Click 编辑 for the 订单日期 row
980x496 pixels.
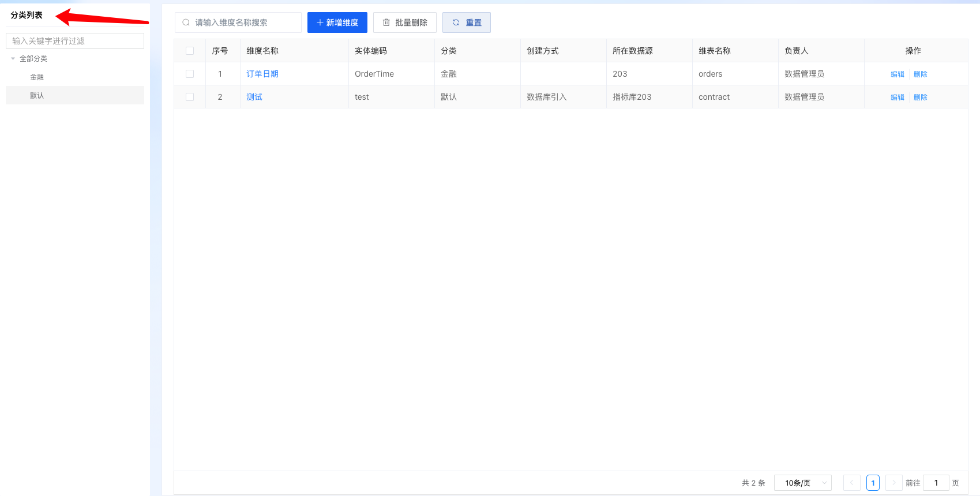[x=897, y=74]
